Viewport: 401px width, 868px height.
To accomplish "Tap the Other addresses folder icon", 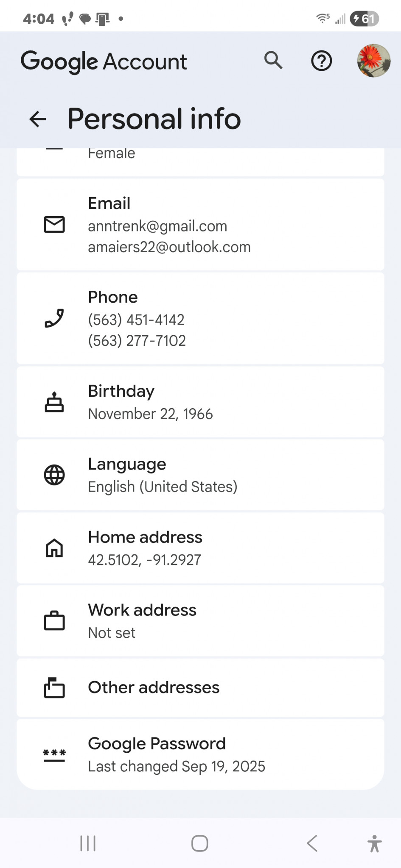I will [x=54, y=687].
